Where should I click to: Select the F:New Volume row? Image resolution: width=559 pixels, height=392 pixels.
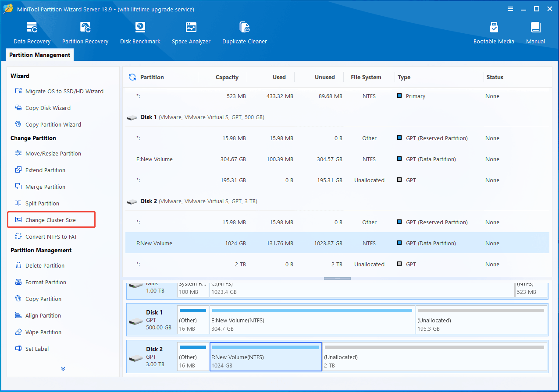pyautogui.click(x=337, y=243)
